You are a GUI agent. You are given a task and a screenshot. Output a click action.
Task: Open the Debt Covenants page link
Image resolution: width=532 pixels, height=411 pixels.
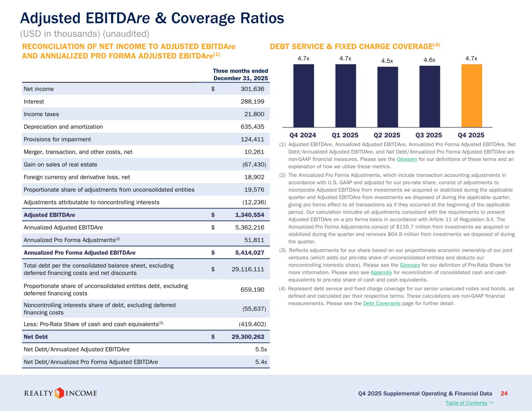pos(382,303)
